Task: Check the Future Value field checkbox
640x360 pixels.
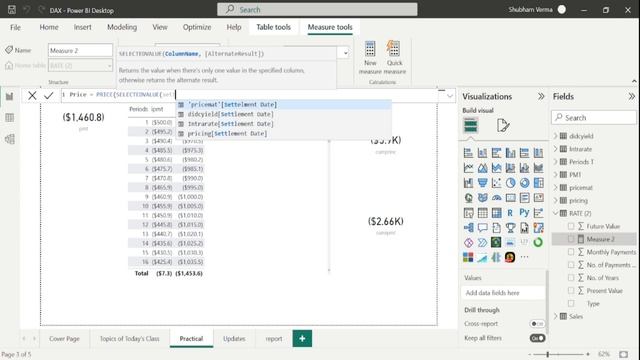Action: (x=571, y=226)
